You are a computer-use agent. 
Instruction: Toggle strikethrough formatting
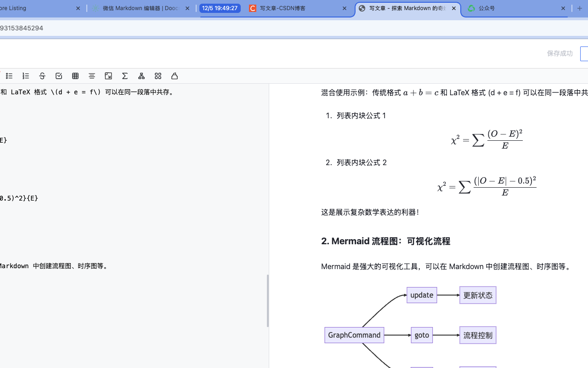coord(42,76)
